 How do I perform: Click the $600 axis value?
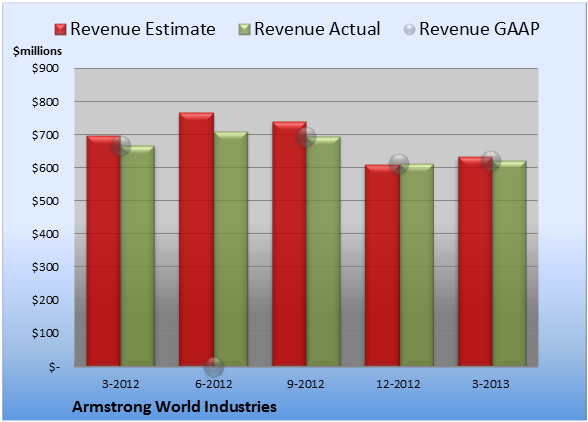tap(45, 168)
